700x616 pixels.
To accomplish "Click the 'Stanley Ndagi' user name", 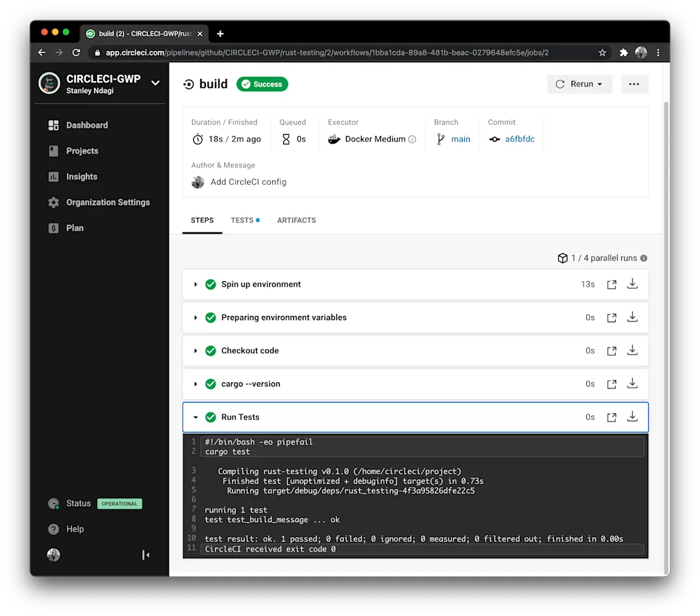I will [x=90, y=91].
